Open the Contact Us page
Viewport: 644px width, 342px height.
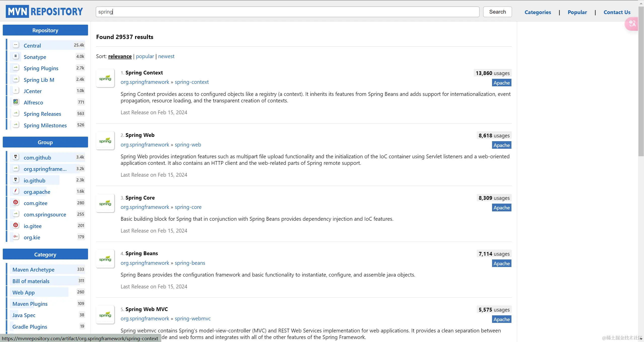[x=617, y=12]
